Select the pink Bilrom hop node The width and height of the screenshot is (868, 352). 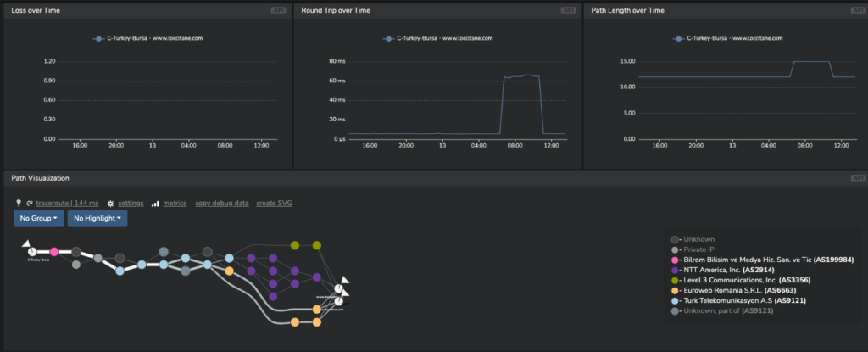click(x=54, y=252)
